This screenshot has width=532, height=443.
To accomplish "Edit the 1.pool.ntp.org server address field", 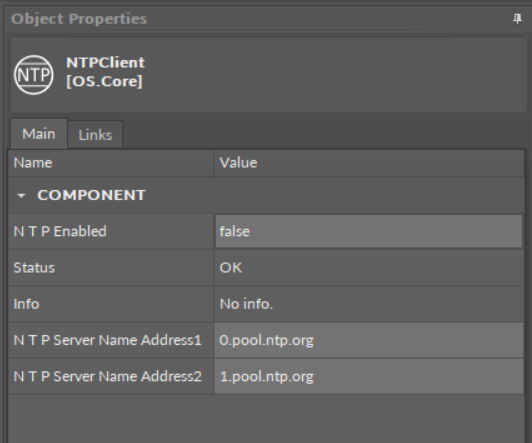I will pos(369,377).
